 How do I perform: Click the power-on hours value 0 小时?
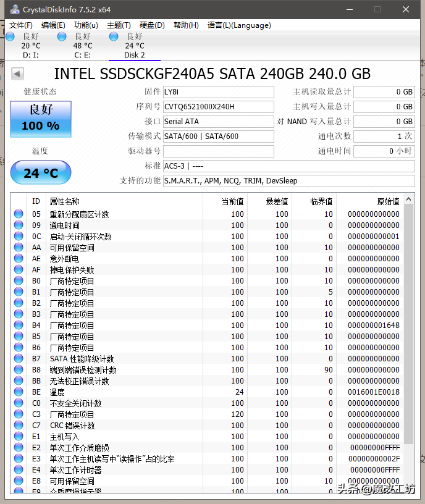pos(384,151)
